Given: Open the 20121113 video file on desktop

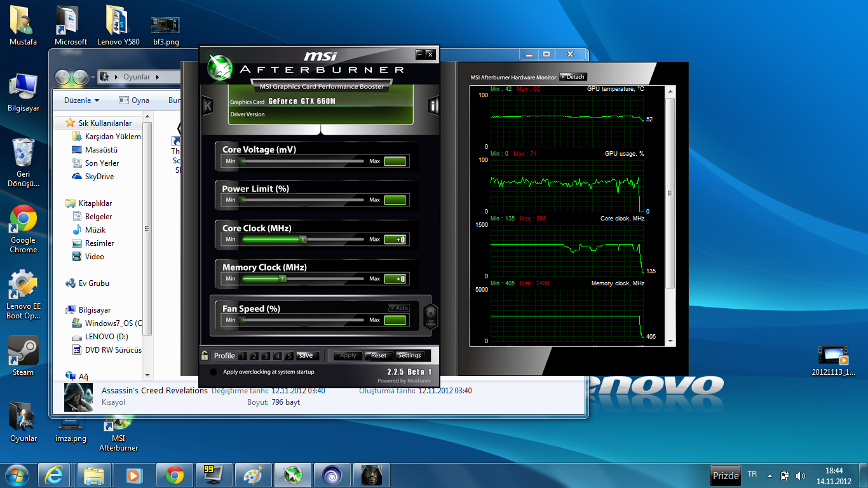Looking at the screenshot, I should [x=834, y=361].
